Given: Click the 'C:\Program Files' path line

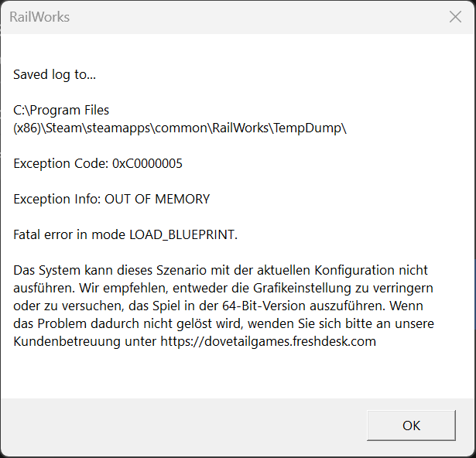Looking at the screenshot, I should pos(61,110).
